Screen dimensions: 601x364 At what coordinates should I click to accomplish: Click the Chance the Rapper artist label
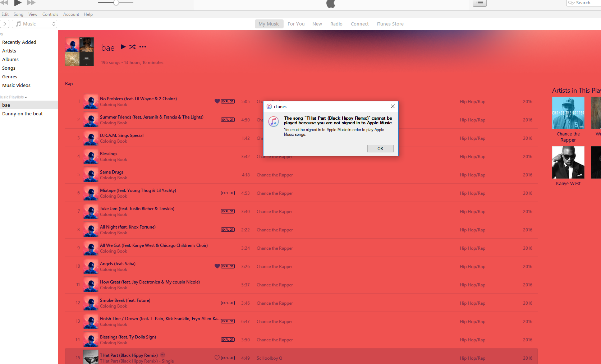click(x=568, y=137)
